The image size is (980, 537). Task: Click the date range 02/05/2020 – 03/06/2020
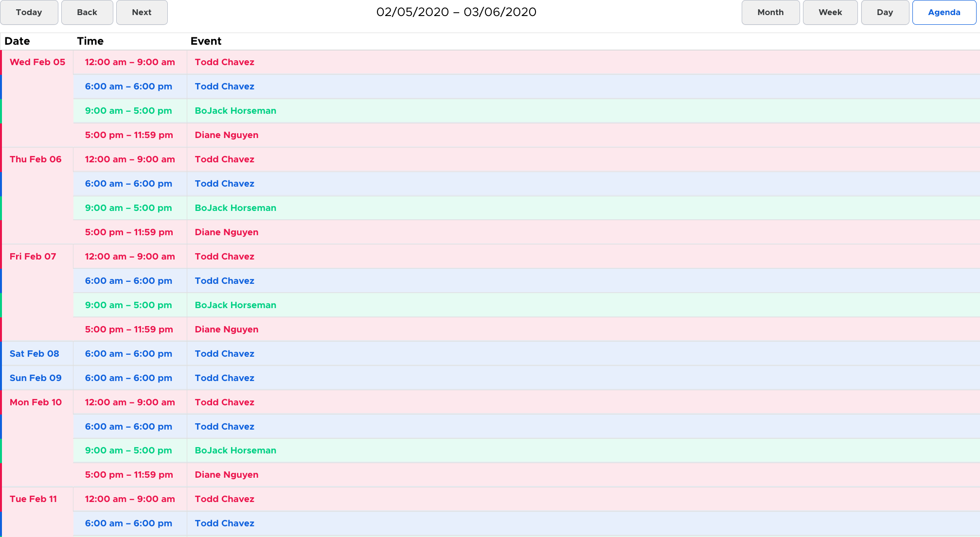click(x=456, y=12)
